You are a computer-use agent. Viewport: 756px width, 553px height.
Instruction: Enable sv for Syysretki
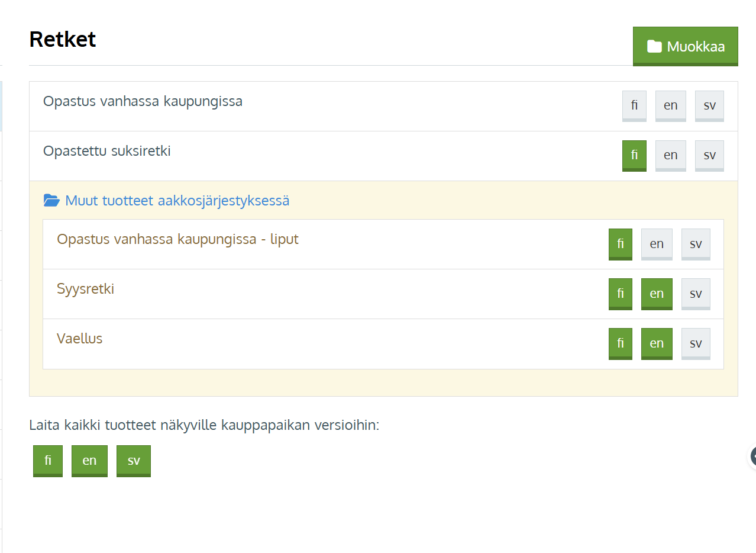pyautogui.click(x=695, y=293)
